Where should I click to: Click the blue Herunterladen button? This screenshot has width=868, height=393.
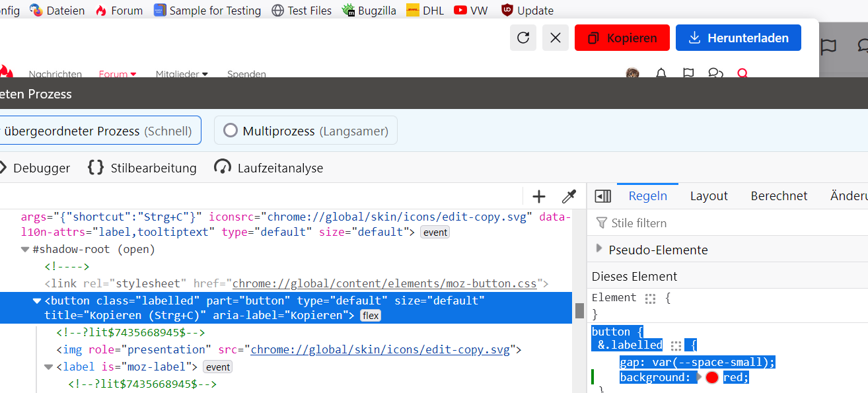click(738, 38)
